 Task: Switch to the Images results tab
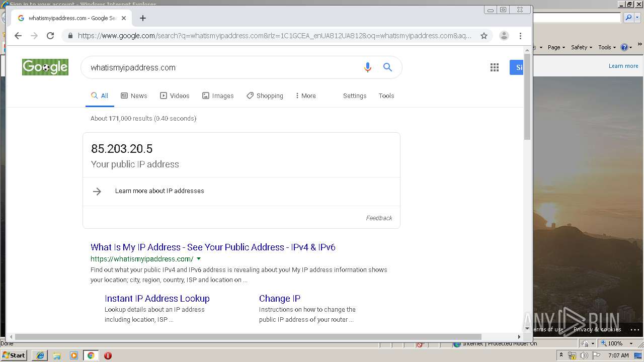coord(218,96)
